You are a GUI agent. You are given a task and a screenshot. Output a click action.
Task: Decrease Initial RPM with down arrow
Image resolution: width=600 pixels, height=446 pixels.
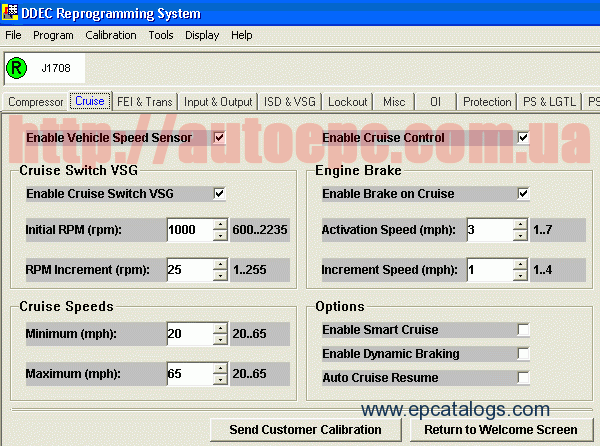click(220, 235)
